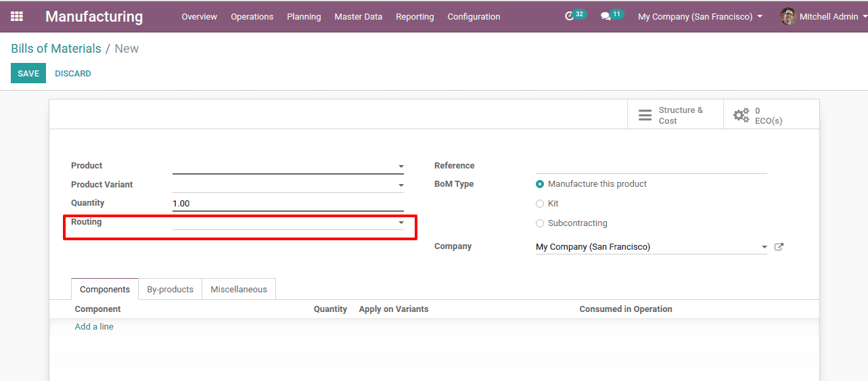Open the Master Data menu

click(359, 16)
